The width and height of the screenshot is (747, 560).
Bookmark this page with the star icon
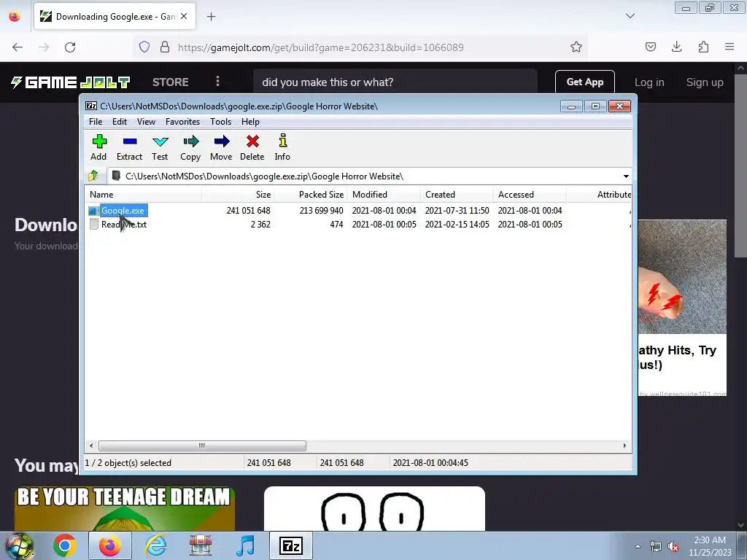[x=576, y=47]
